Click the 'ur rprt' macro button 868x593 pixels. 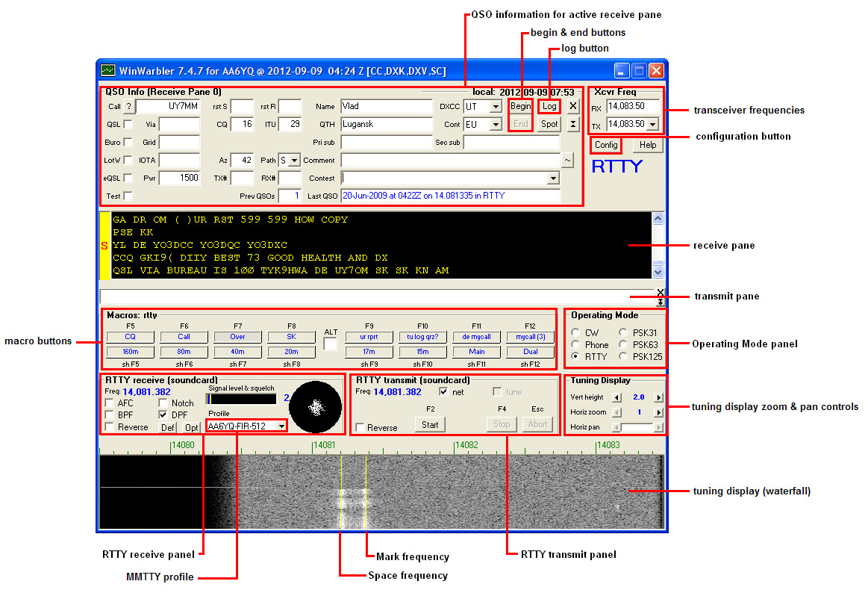coord(369,337)
